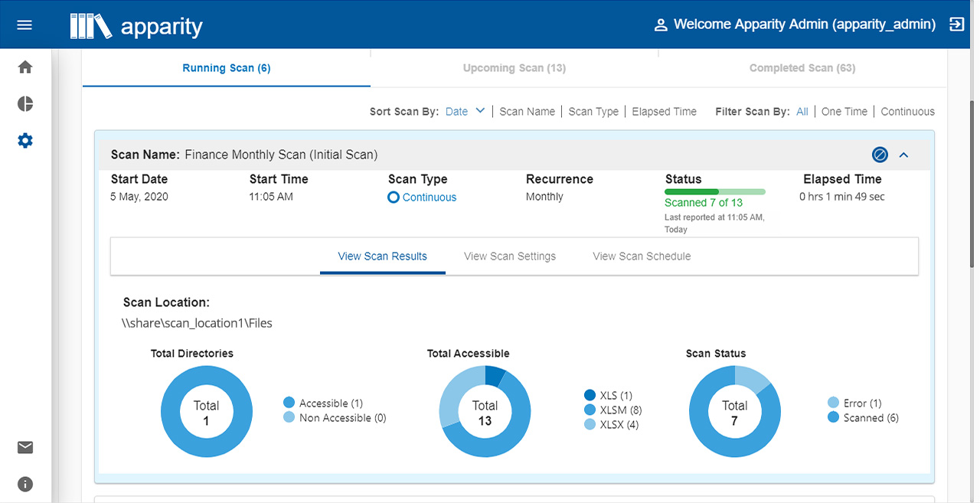This screenshot has width=980, height=503.
Task: Click the logout icon in header
Action: click(956, 24)
